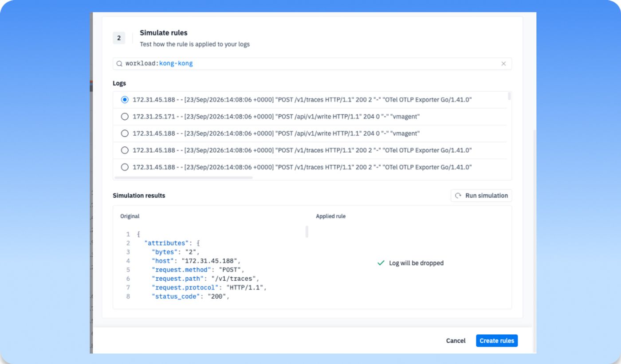Click the divider handle between Original and Applied rule
This screenshot has height=364, width=621.
click(307, 231)
